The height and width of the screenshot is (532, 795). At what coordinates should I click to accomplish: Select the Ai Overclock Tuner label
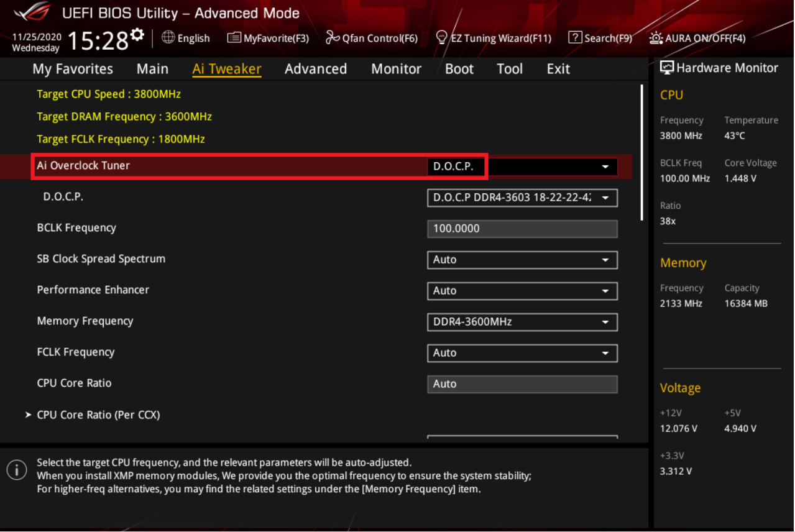click(83, 165)
